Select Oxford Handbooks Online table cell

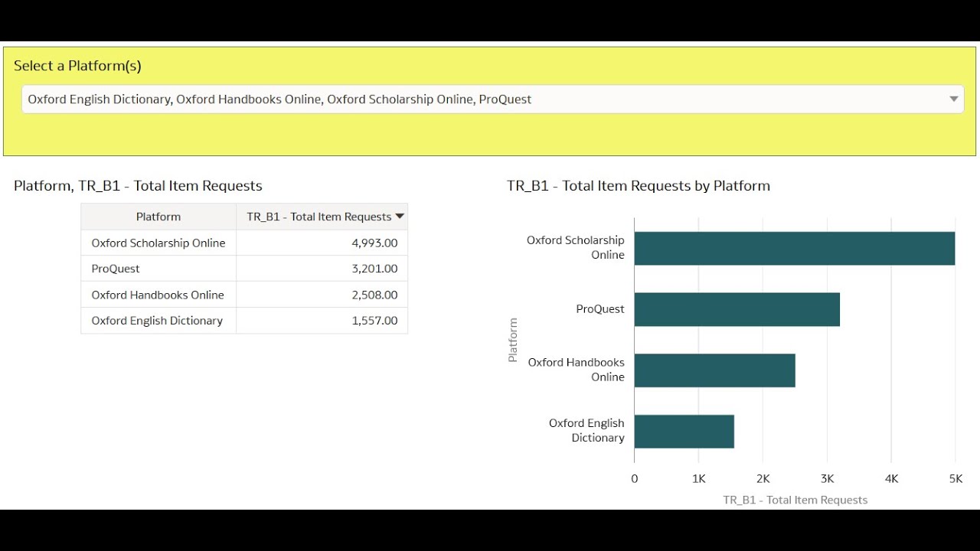pyautogui.click(x=158, y=295)
